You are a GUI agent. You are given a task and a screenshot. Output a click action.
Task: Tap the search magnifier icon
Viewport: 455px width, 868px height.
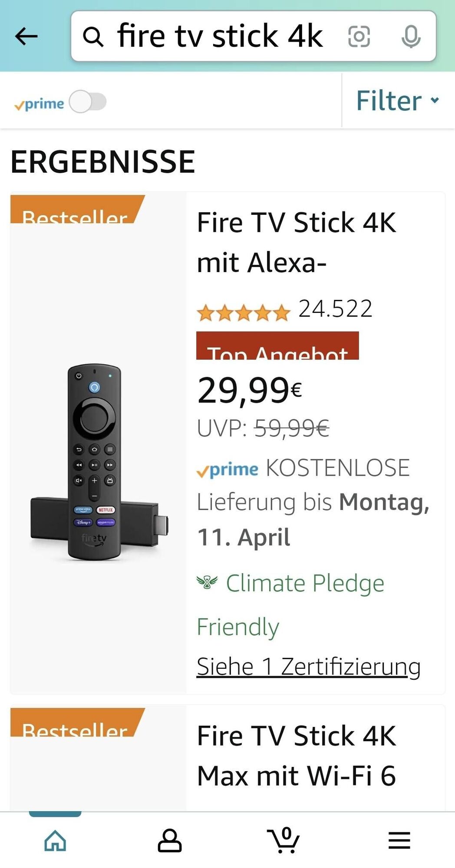(93, 37)
